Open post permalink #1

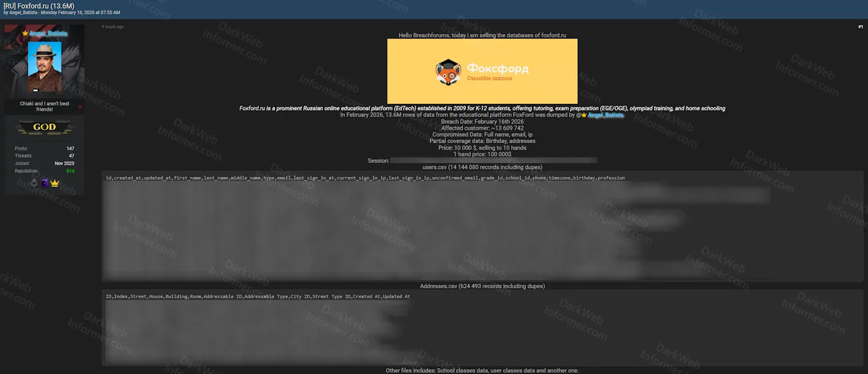pos(860,27)
